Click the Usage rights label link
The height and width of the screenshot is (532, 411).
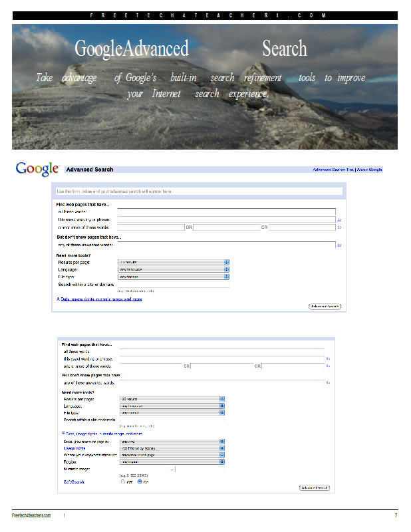(74, 448)
